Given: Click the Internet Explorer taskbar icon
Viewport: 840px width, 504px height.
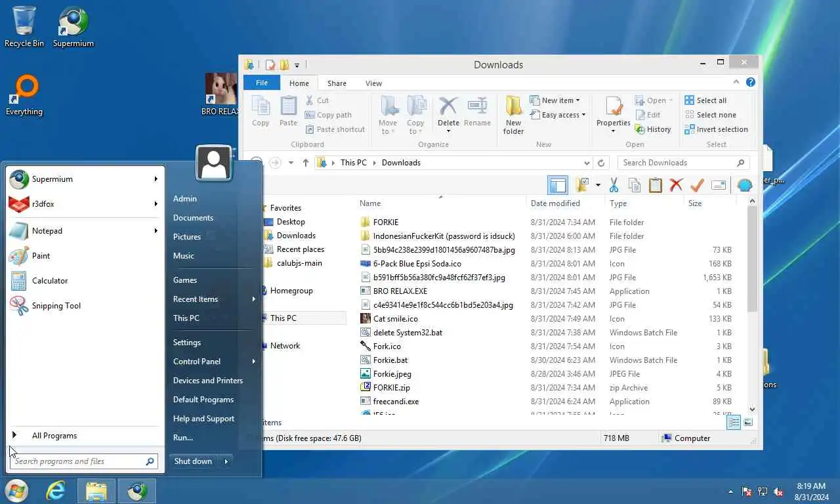Looking at the screenshot, I should pyautogui.click(x=56, y=491).
